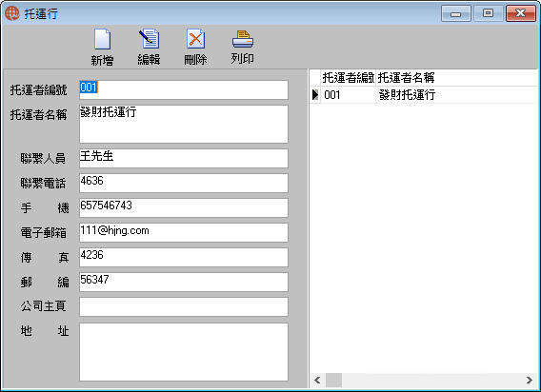Focus the 托運者編號 input field

[184, 89]
